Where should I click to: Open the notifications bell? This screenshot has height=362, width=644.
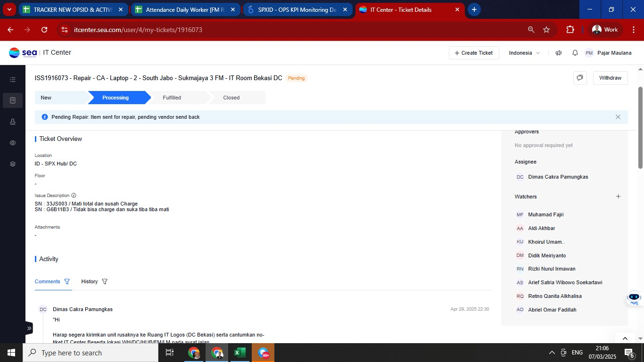click(x=575, y=53)
